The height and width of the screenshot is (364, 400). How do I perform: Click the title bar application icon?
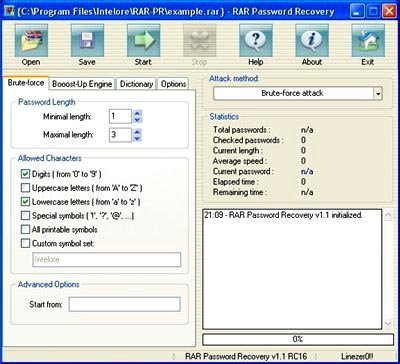point(9,12)
